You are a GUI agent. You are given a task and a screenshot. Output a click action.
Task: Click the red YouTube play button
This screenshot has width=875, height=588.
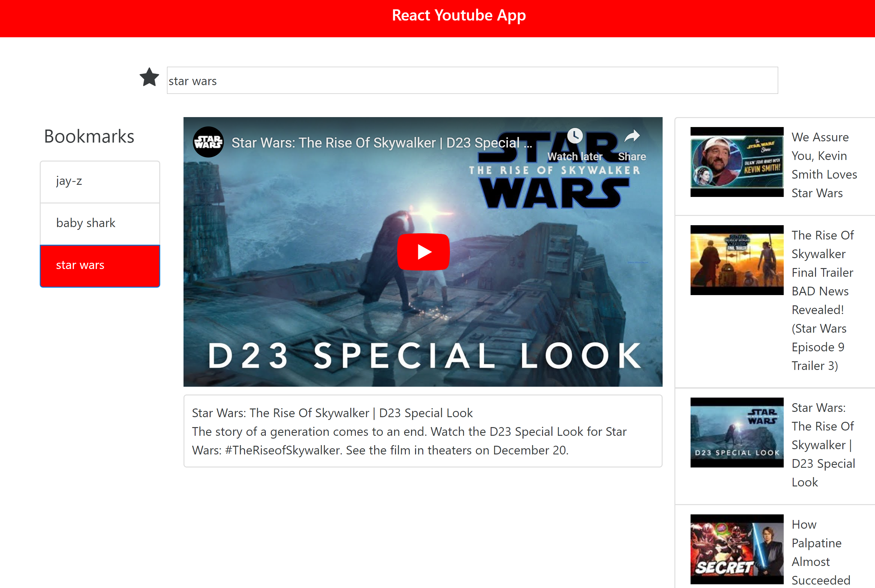click(423, 252)
